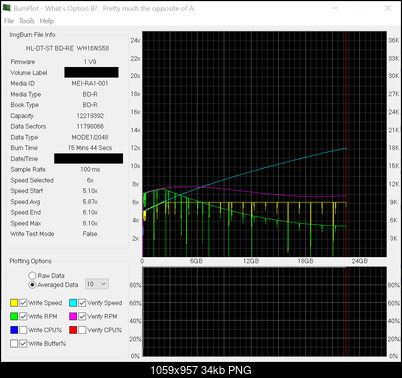402x378 pixels.
Task: Click the Write Test Mode value False
Action: (x=90, y=234)
